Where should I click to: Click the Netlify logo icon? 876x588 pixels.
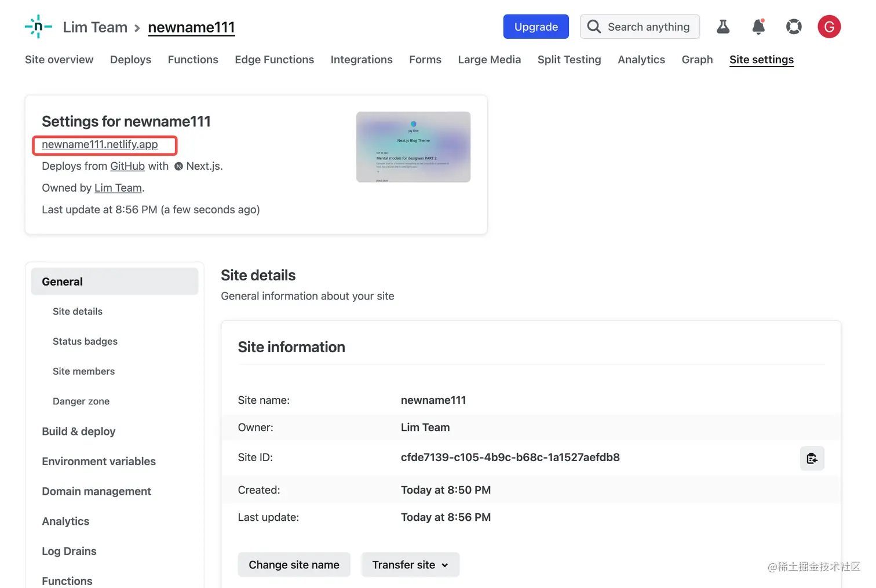point(38,27)
